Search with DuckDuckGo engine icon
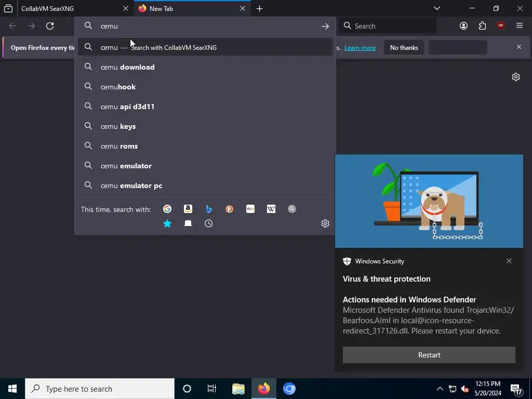Screen dimensions: 532x399 pyautogui.click(x=229, y=209)
